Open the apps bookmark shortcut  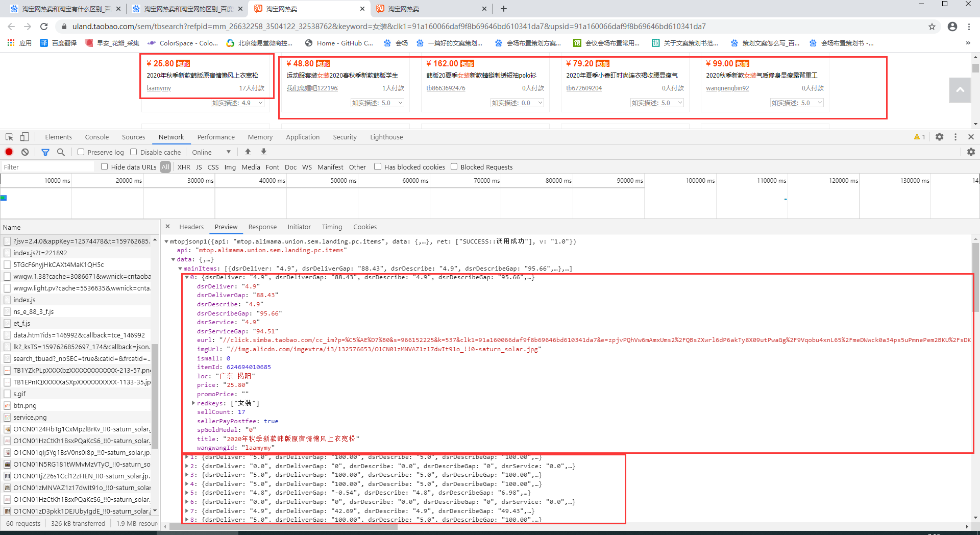pos(19,43)
